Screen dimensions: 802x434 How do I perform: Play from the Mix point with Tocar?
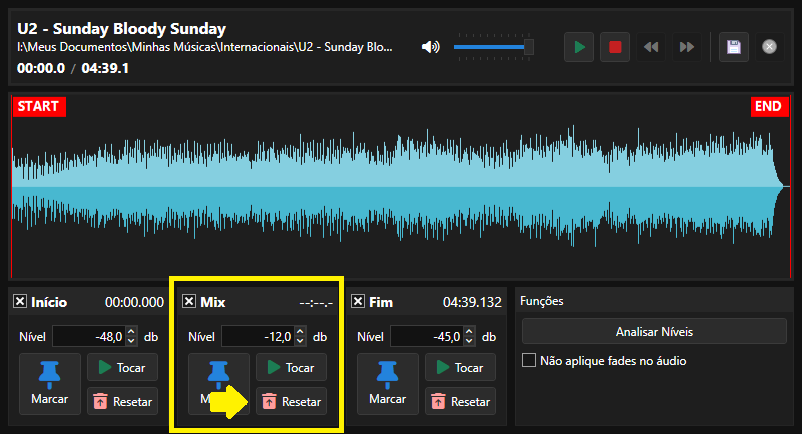pyautogui.click(x=291, y=367)
